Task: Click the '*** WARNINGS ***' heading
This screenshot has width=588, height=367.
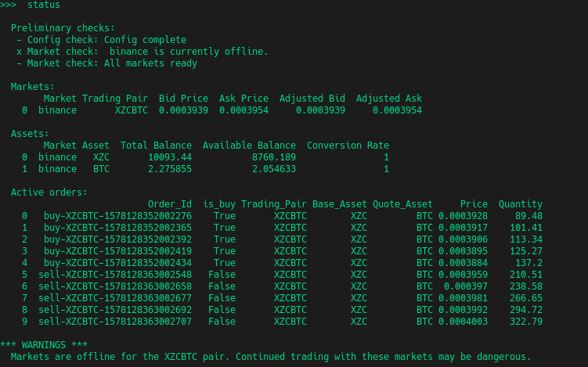Action: pyautogui.click(x=44, y=345)
